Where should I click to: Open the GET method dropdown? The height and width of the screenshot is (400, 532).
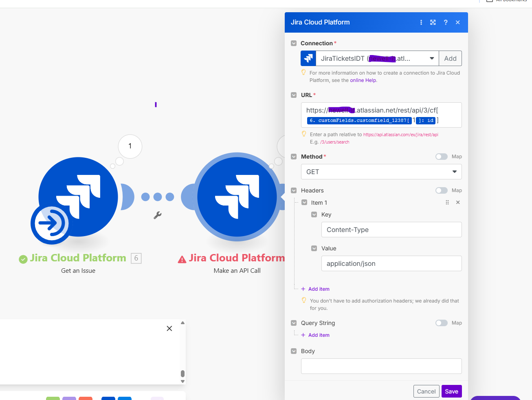[x=381, y=172]
